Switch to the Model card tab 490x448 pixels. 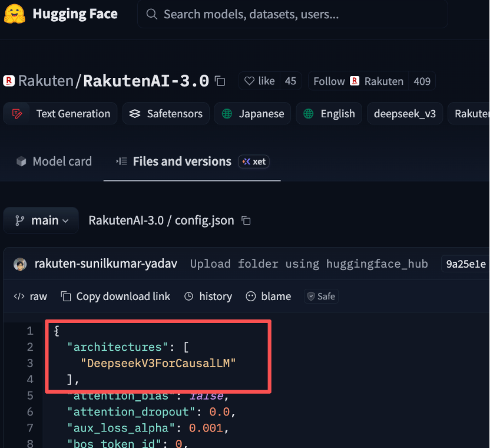[54, 162]
